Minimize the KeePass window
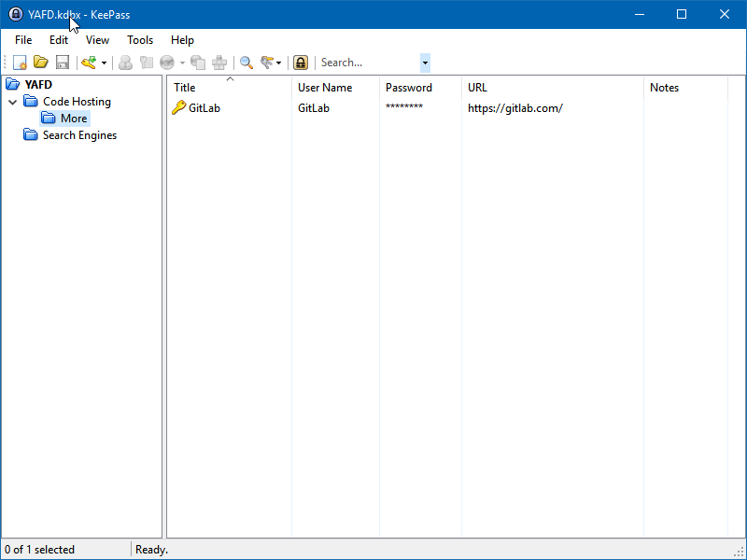The width and height of the screenshot is (747, 560). (640, 14)
